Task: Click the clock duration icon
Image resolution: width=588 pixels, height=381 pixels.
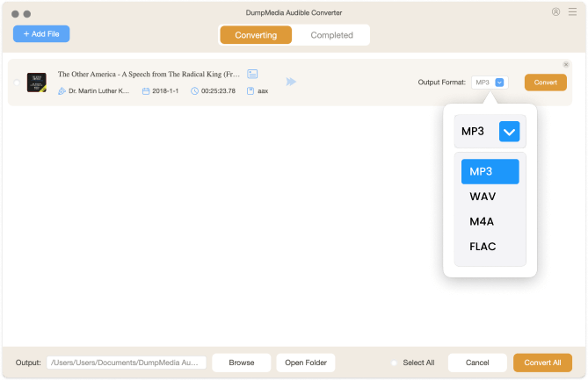Action: [194, 91]
